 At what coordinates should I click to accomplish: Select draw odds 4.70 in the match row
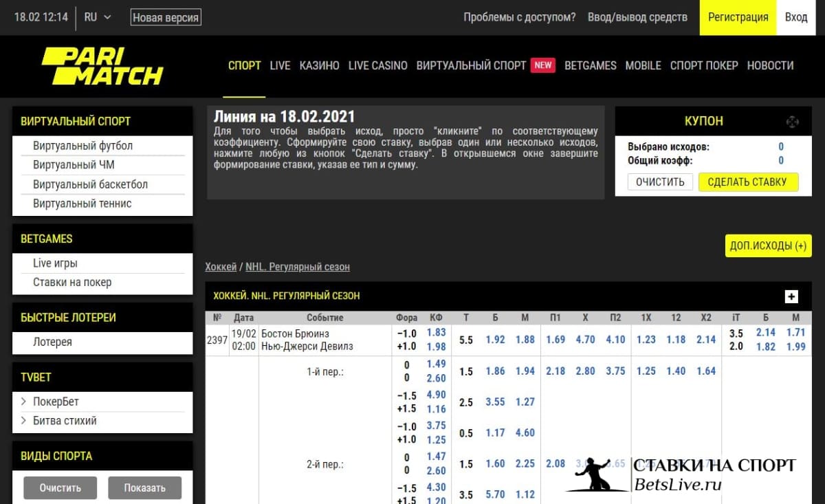585,340
